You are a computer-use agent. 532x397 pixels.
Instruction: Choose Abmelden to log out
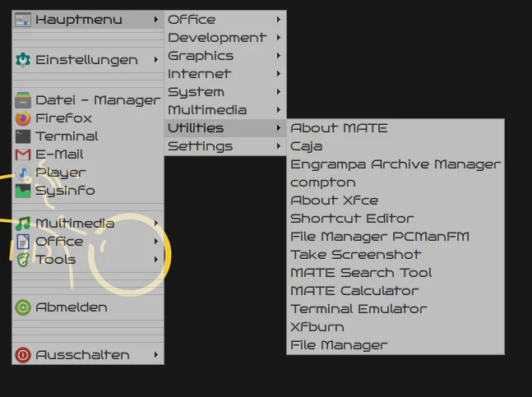coord(88,307)
